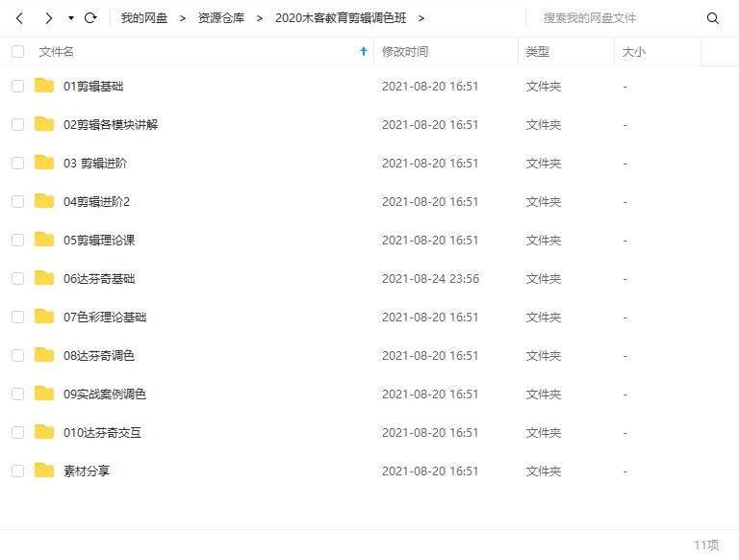Navigate to 资源仓库 breadcrumb
Screen dimensions: 739x560
pyautogui.click(x=221, y=18)
